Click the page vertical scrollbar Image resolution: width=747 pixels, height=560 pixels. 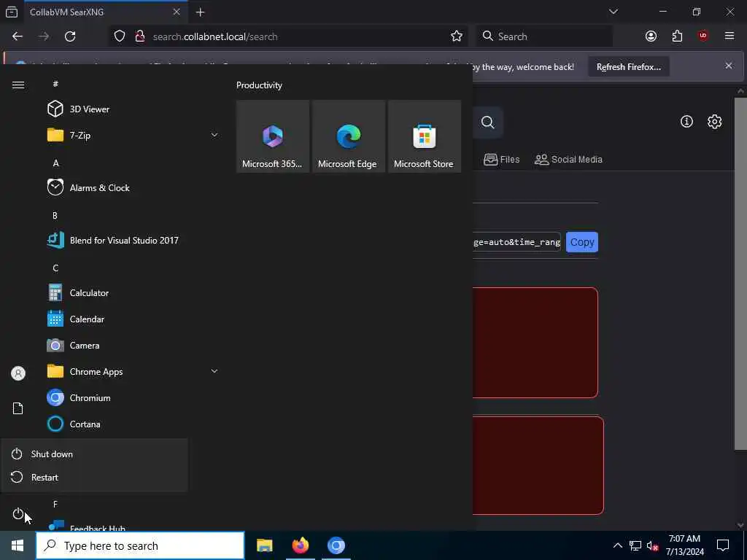point(740,274)
